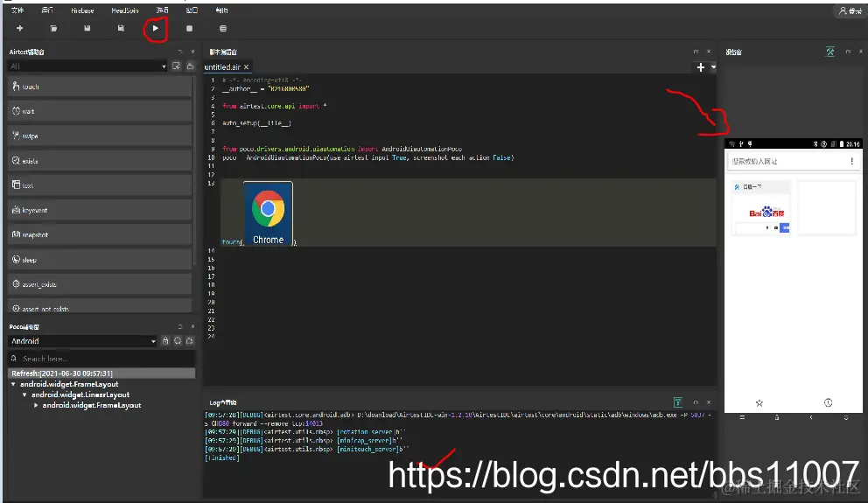This screenshot has height=503, width=868.
Task: Click the Poco record icon
Action: point(189,341)
